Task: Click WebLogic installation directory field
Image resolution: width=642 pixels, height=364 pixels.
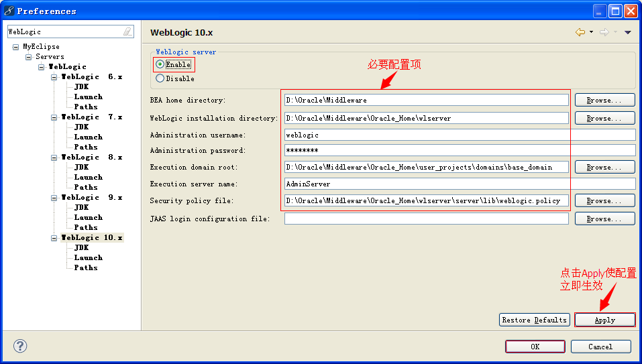Action: coord(426,118)
